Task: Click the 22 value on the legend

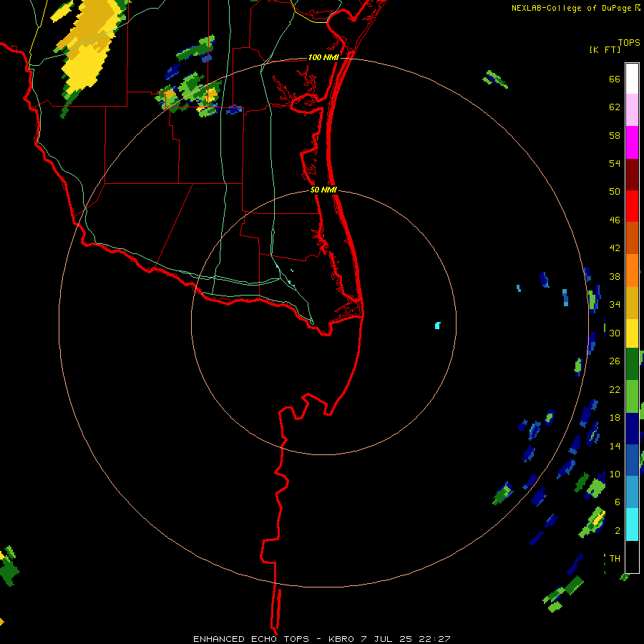Action: pos(615,389)
